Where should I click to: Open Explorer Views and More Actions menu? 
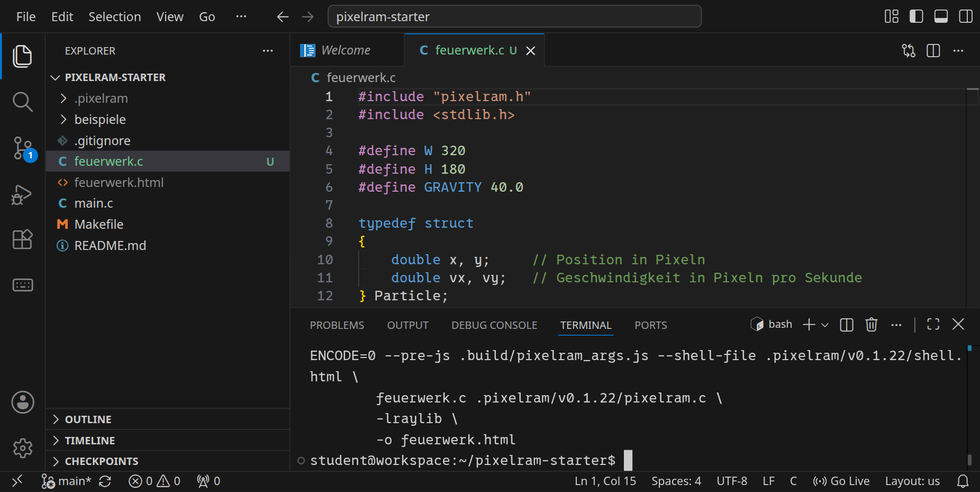tap(268, 51)
